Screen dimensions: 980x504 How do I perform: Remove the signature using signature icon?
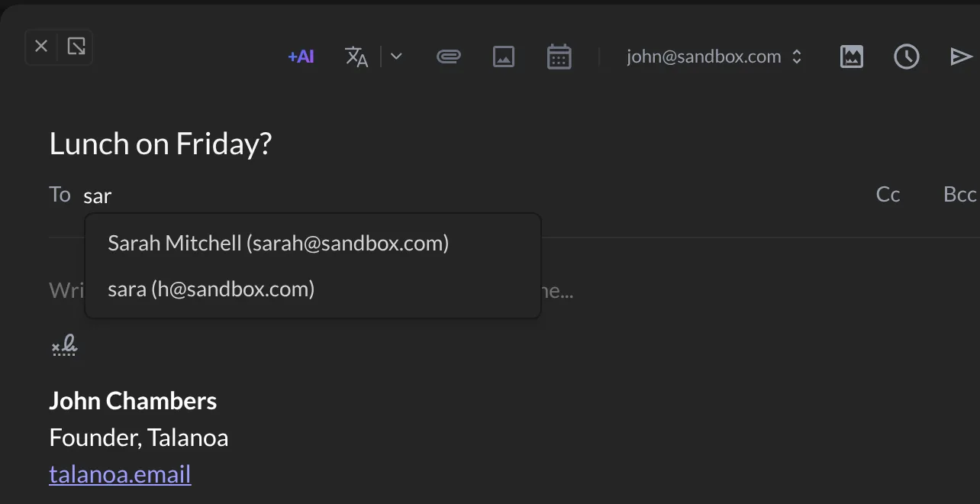click(x=64, y=346)
